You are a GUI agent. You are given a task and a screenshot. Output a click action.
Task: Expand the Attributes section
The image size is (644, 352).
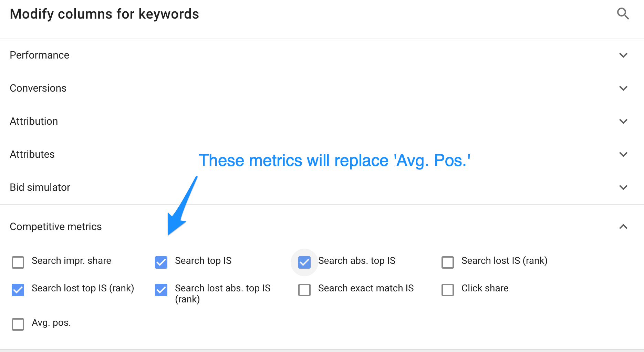[623, 154]
